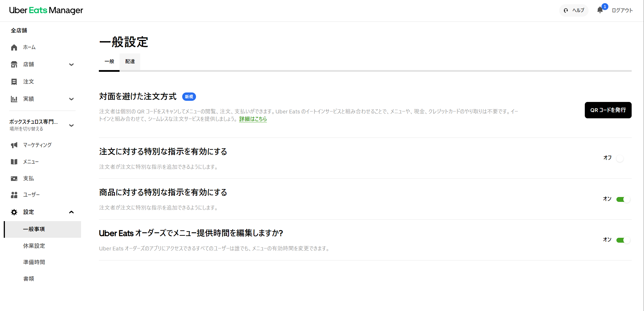Collapse the 設定 settings section chevron
The height and width of the screenshot is (311, 644).
pos(72,212)
